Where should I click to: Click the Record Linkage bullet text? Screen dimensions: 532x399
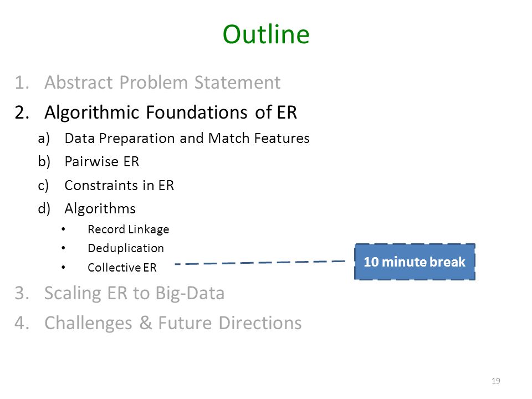(x=128, y=229)
